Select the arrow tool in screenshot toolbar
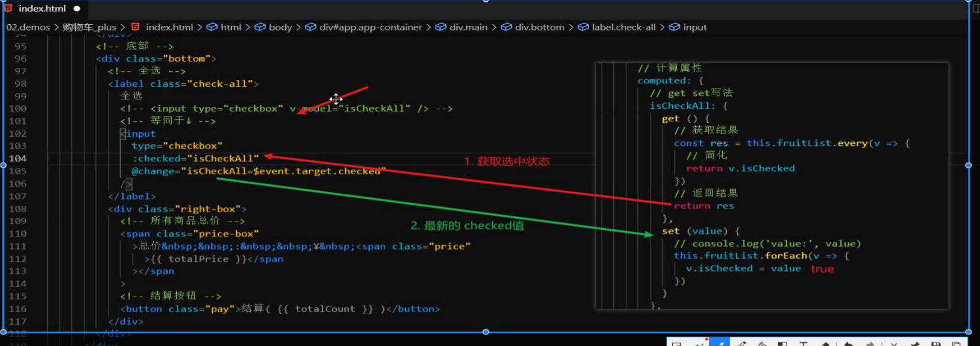980x346 pixels. 720,343
